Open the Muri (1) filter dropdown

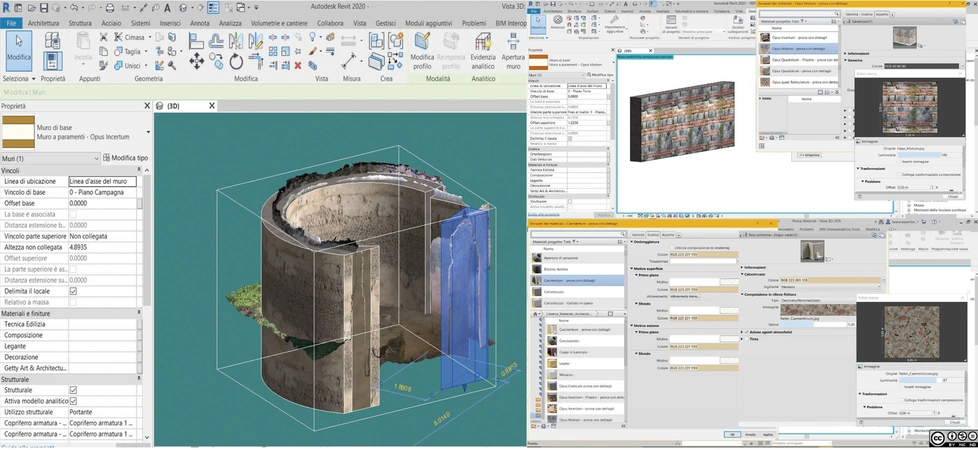(x=98, y=158)
